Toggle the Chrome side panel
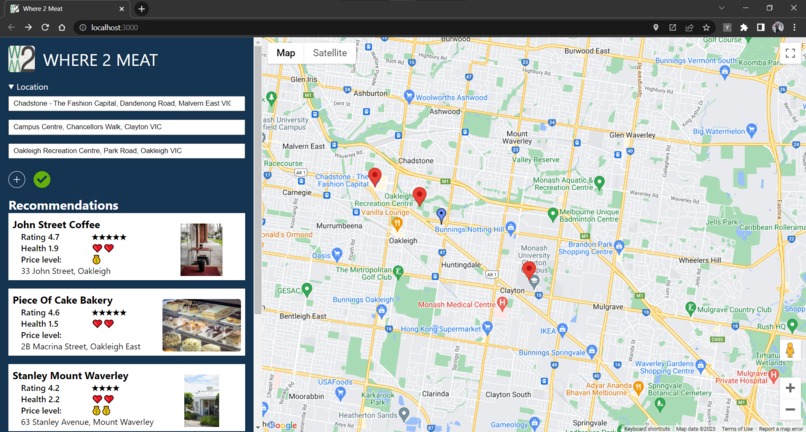 (x=760, y=27)
